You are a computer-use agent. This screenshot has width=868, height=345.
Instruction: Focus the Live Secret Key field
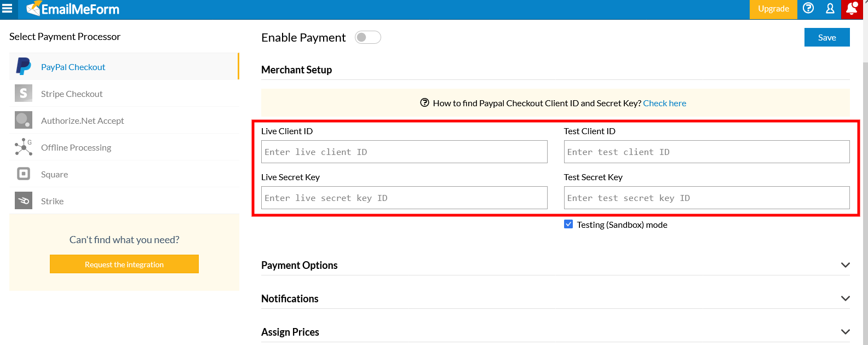[x=404, y=198]
